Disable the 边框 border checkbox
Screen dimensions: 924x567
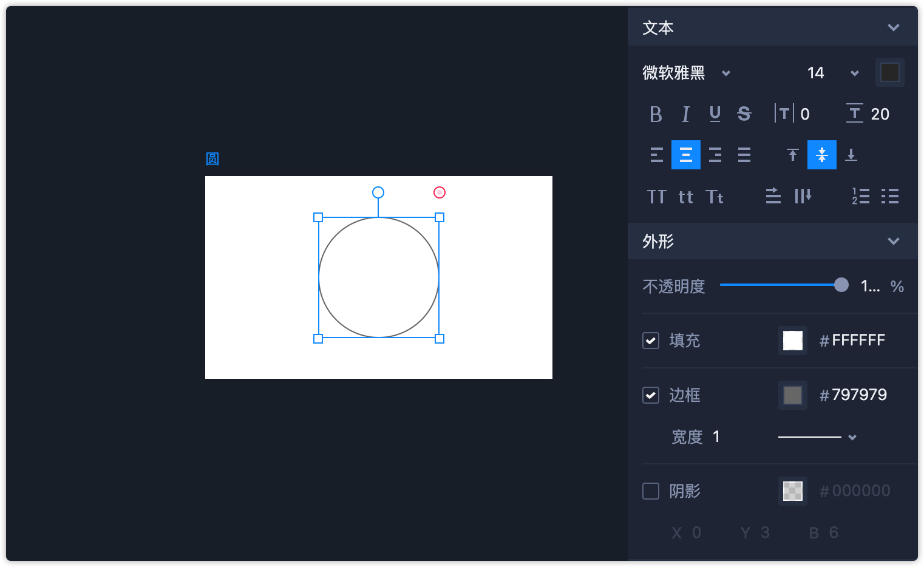(x=651, y=395)
